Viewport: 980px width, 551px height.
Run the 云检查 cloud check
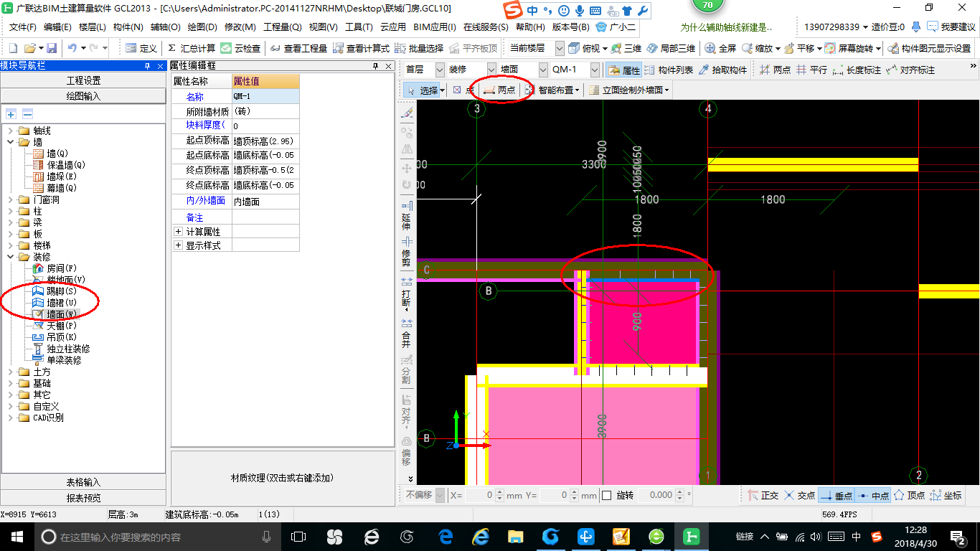[x=241, y=48]
